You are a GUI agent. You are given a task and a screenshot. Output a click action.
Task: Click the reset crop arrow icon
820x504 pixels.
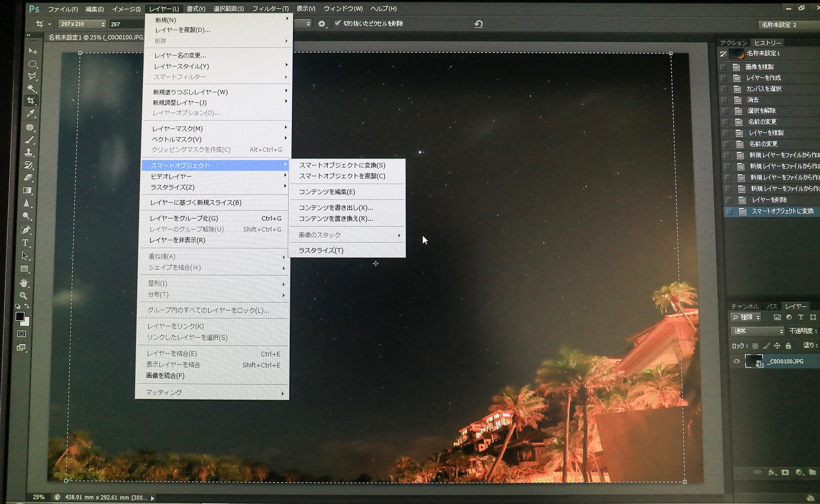coord(478,24)
